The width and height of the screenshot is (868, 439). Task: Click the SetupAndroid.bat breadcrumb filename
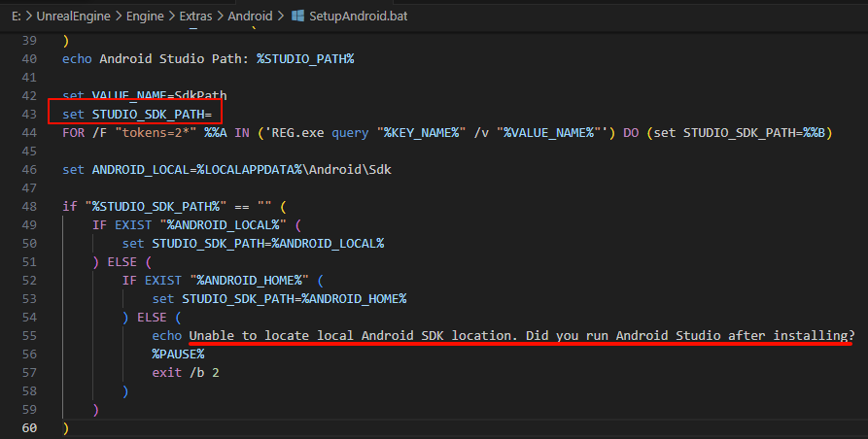(357, 17)
